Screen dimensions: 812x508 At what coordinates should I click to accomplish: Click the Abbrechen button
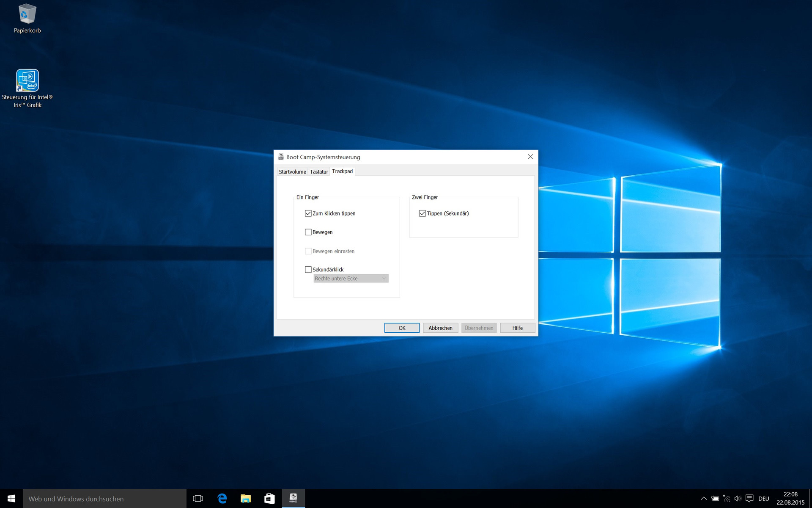pos(440,328)
